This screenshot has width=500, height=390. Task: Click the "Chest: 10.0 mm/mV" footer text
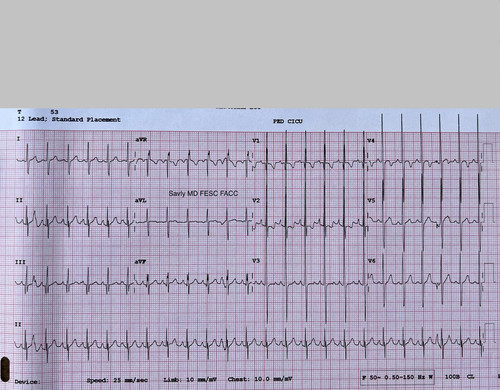260,379
